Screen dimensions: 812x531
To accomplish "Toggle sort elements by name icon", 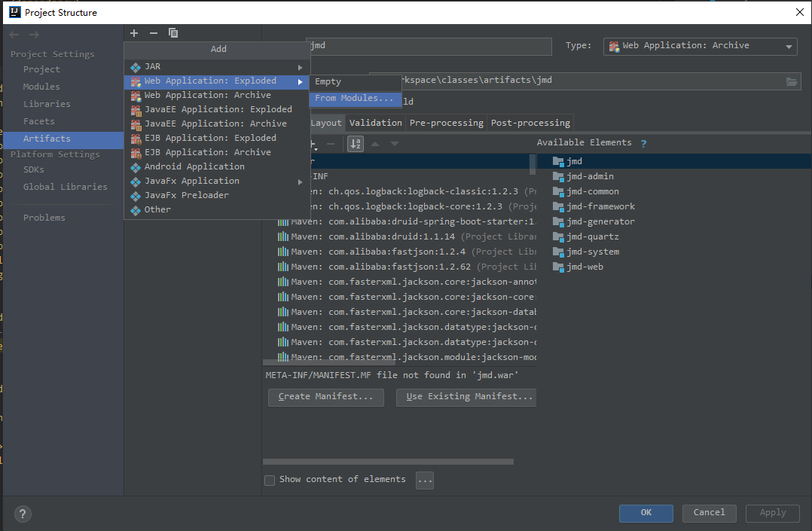I will (x=356, y=144).
